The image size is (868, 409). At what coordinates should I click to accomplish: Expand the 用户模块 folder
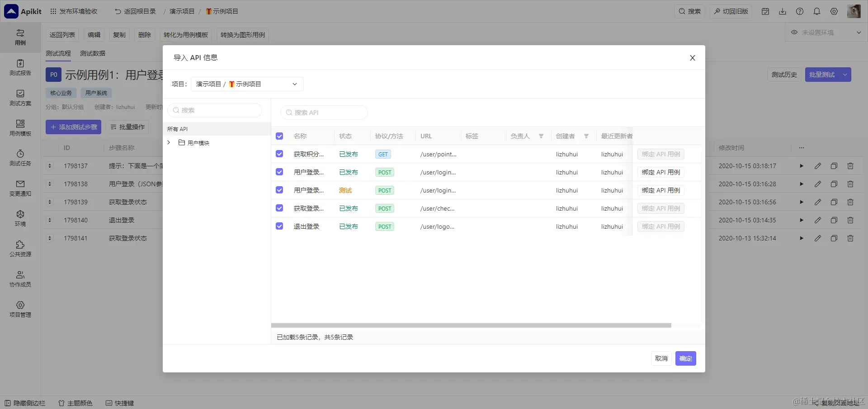[169, 143]
